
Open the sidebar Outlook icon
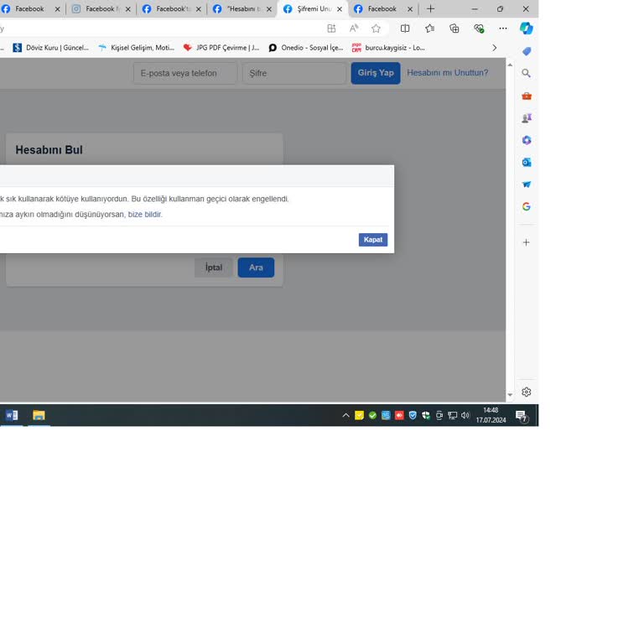[527, 163]
